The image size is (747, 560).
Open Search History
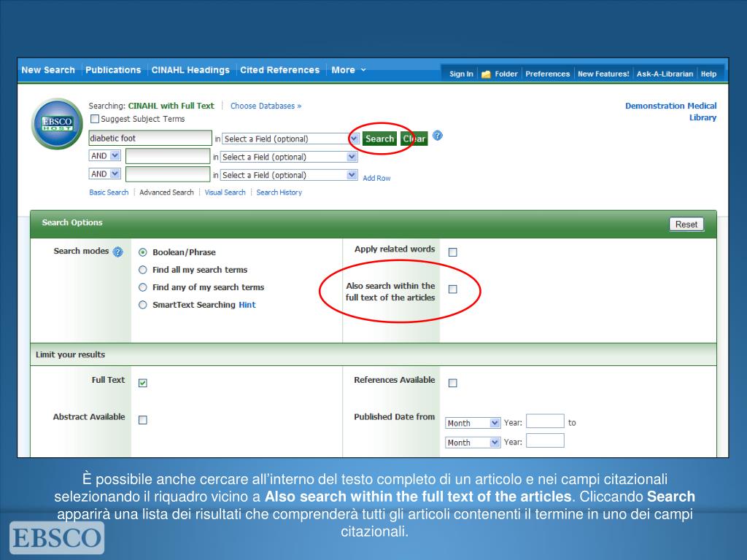point(279,192)
